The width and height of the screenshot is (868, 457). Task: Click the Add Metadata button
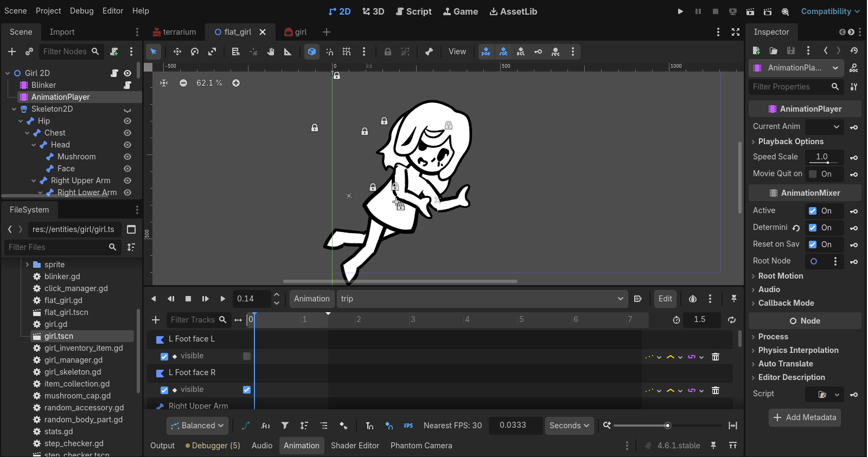[805, 417]
